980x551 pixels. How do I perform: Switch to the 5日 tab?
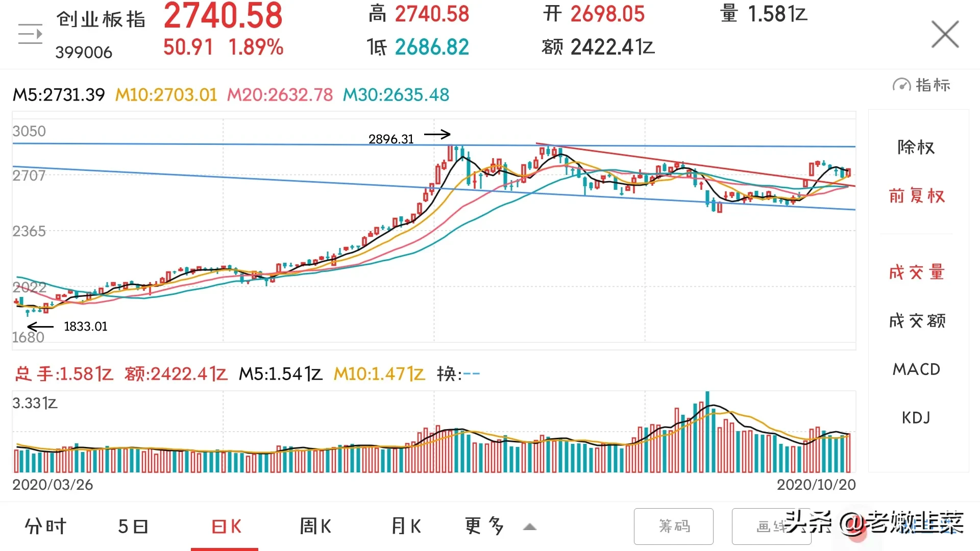click(133, 527)
